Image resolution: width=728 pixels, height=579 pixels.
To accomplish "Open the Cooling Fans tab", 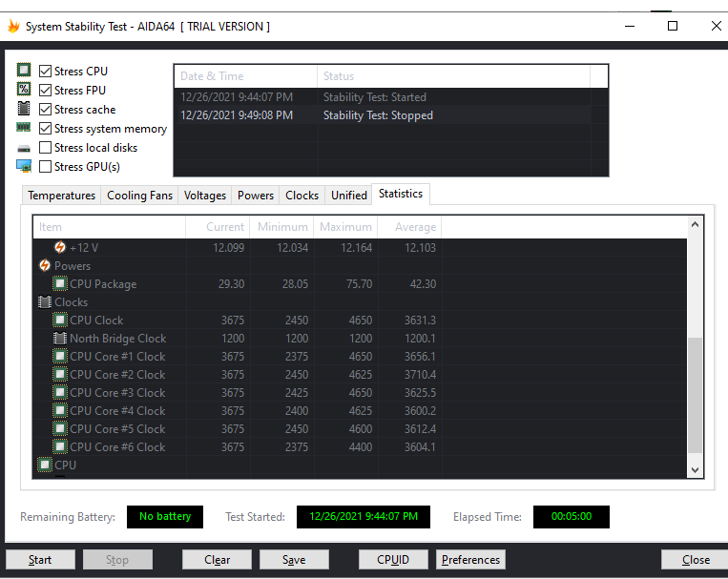I will tap(139, 196).
